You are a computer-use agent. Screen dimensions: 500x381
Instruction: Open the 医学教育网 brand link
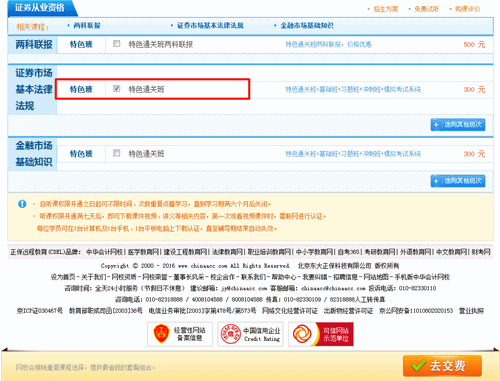click(143, 252)
